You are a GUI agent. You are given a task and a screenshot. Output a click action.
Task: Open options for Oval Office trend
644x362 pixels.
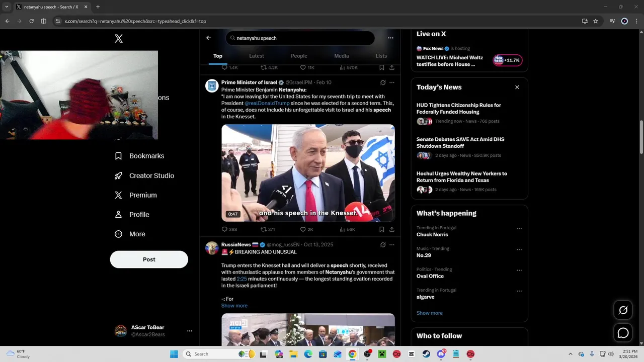tap(519, 270)
